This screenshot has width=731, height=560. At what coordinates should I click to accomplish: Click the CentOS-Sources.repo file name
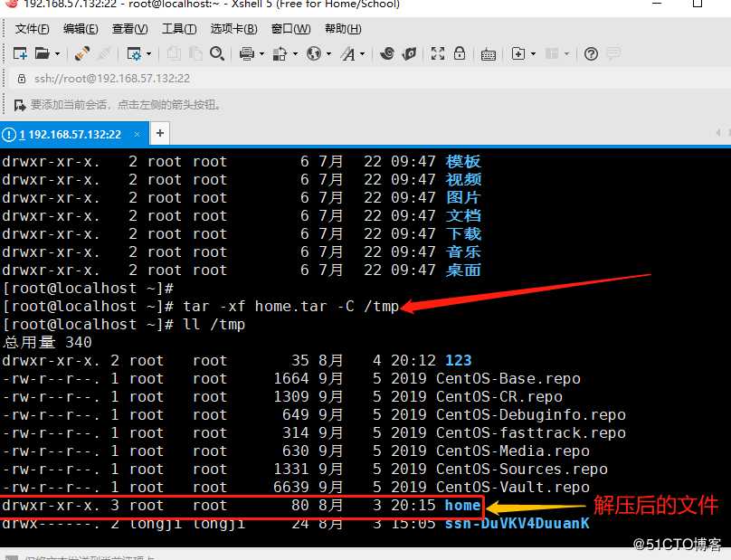click(522, 470)
